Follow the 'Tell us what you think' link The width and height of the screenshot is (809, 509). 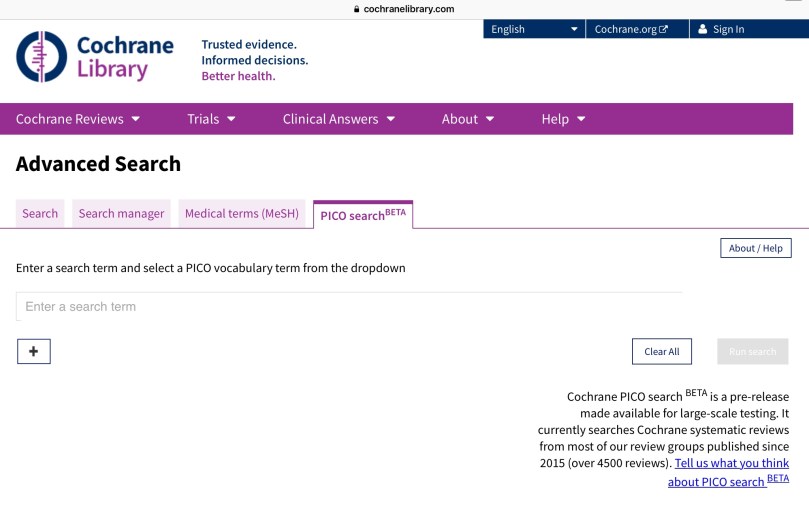(x=731, y=463)
